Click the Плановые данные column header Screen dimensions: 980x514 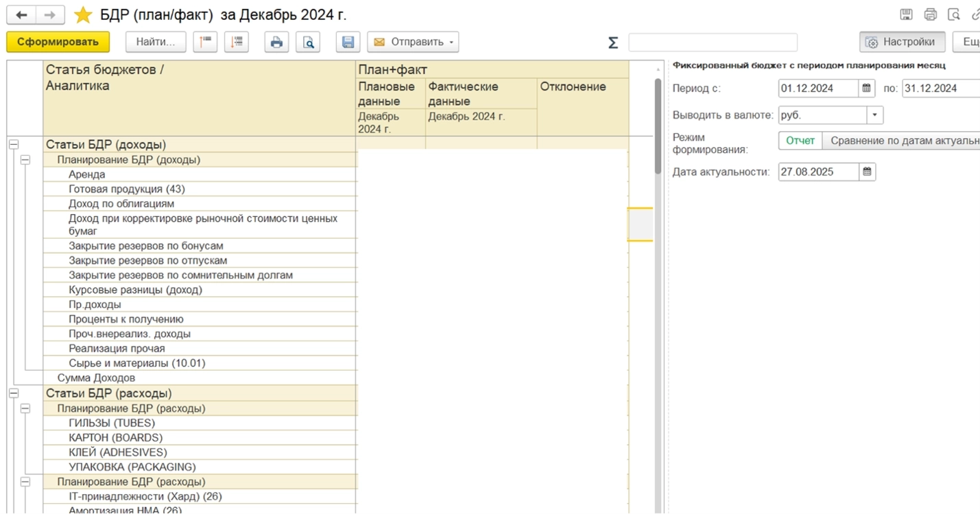391,93
